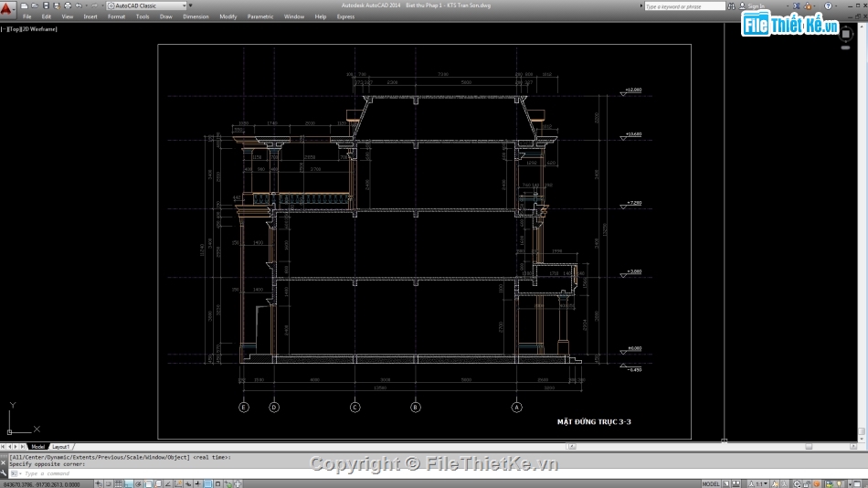Toggle Grid Display in status bar
Image resolution: width=868 pixels, height=488 pixels.
(119, 484)
